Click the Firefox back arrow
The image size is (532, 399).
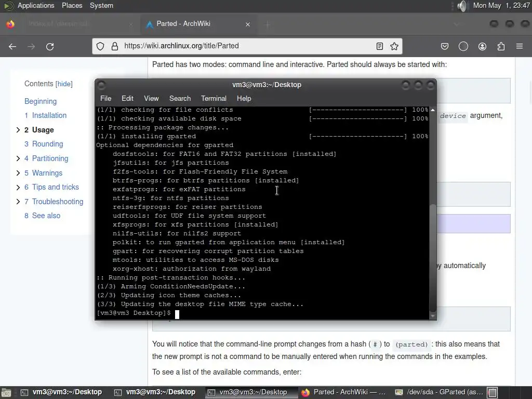(12, 46)
